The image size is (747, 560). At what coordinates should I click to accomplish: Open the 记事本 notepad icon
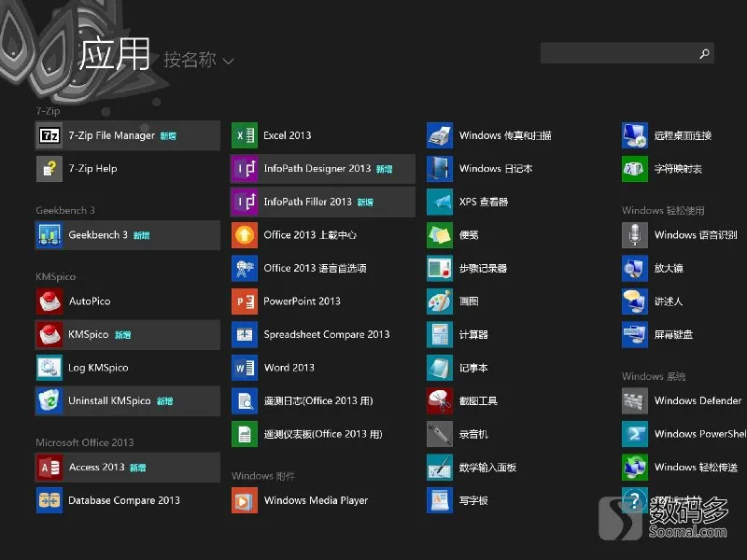pos(440,368)
